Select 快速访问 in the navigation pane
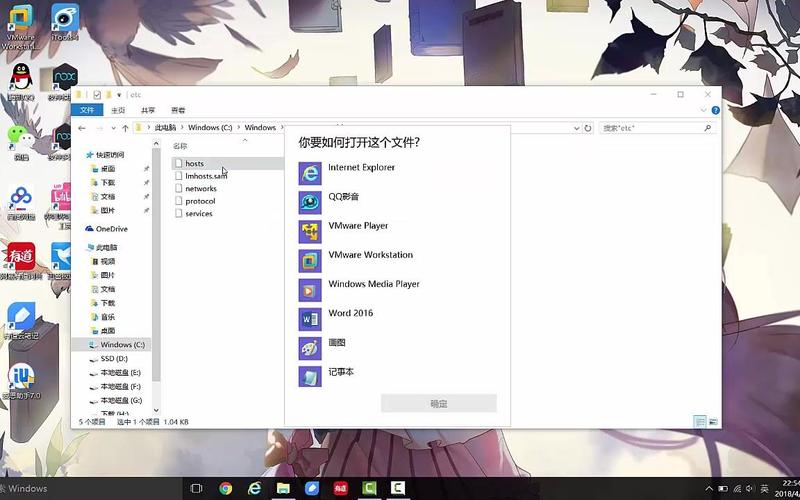800x500 pixels. 110,155
